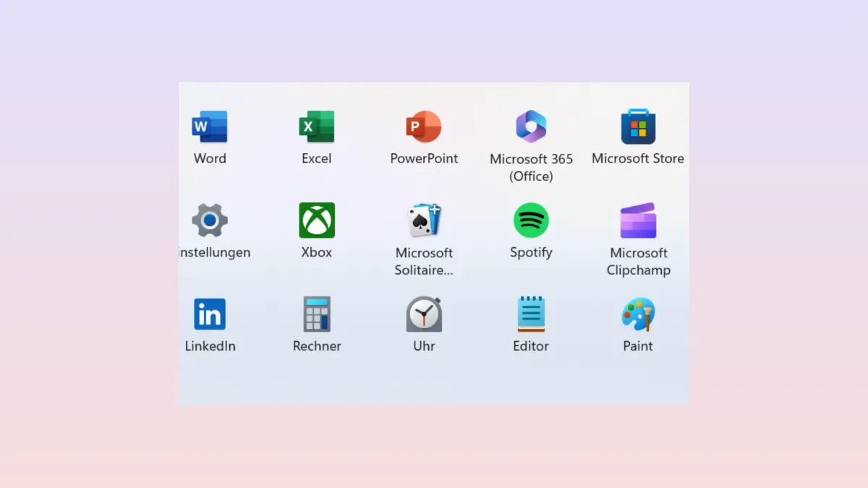Image resolution: width=868 pixels, height=488 pixels.
Task: Open the Rechner calculator
Action: click(316, 312)
